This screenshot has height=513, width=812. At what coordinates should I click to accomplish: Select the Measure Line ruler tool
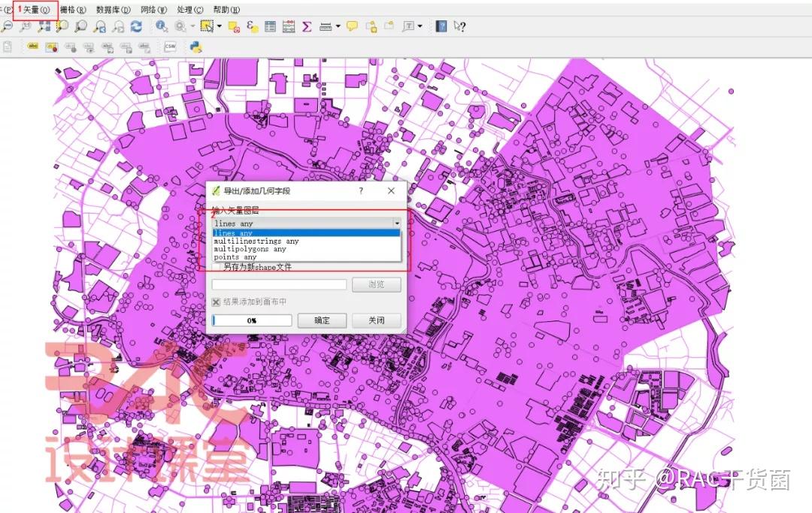coord(326,26)
